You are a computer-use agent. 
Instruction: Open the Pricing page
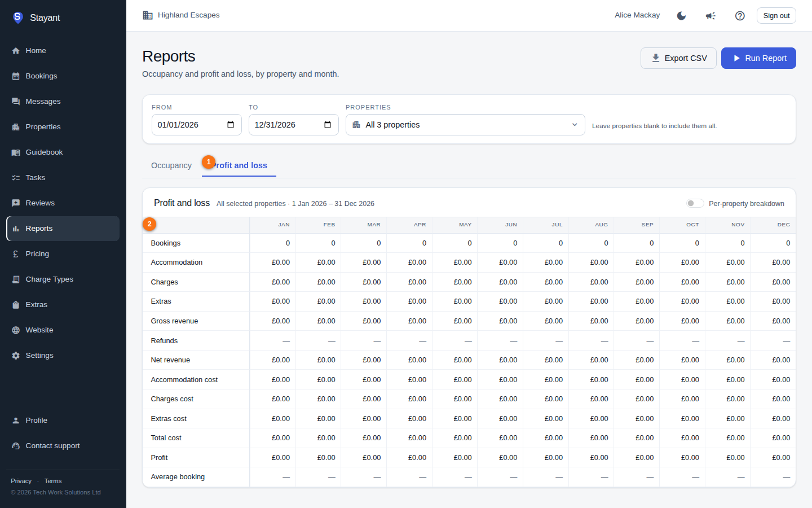pos(63,254)
